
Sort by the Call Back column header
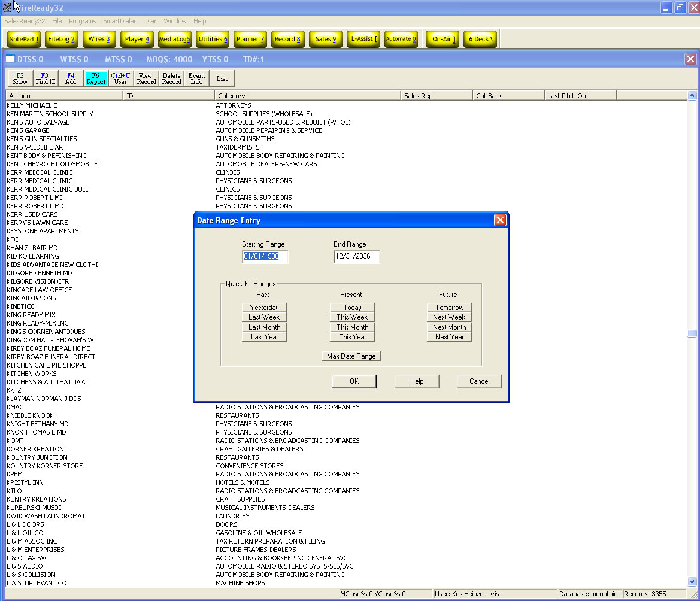(x=508, y=96)
